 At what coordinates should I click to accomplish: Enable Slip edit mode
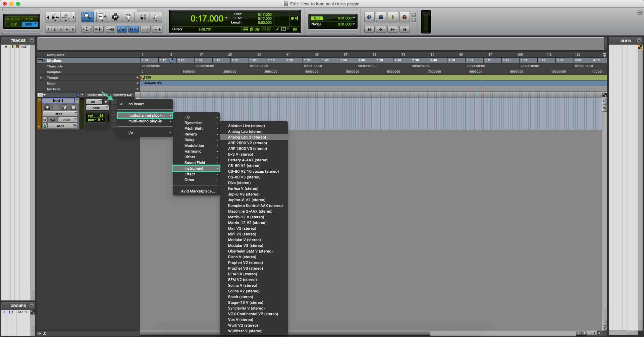13,24
